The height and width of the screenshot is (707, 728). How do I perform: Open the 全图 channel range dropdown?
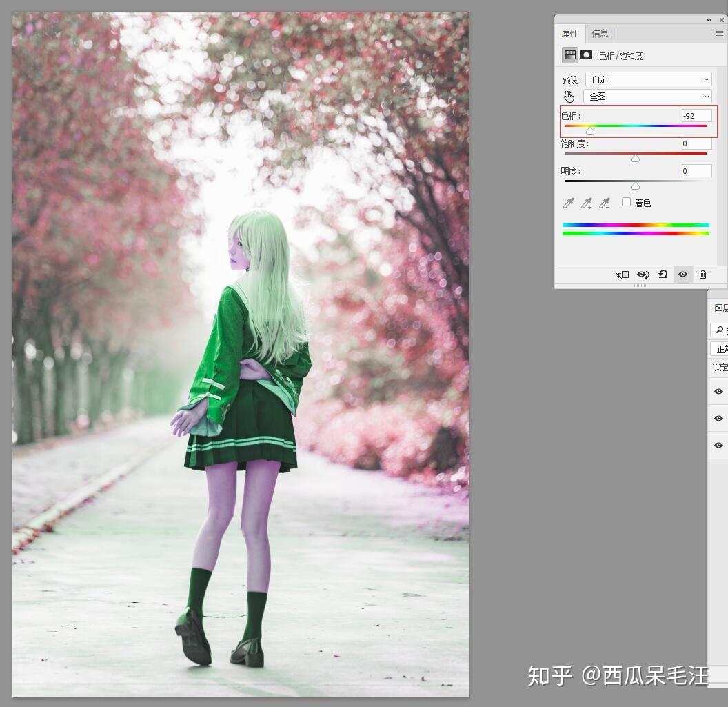point(648,96)
